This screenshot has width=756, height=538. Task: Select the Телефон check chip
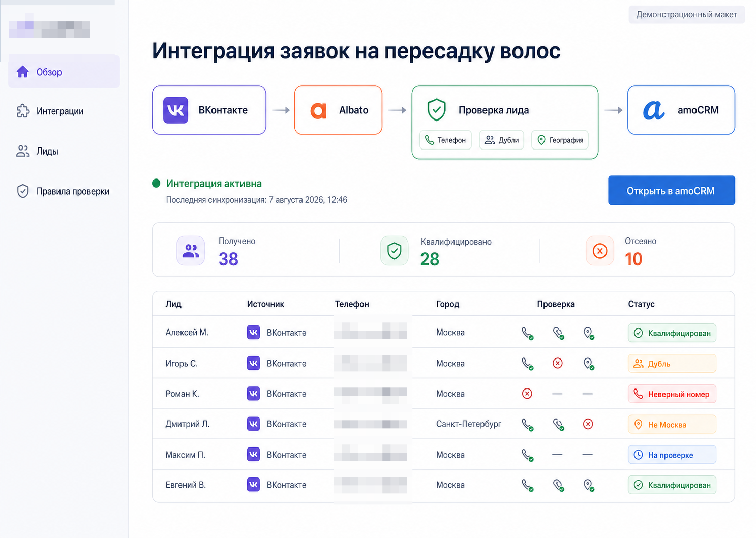pos(446,140)
